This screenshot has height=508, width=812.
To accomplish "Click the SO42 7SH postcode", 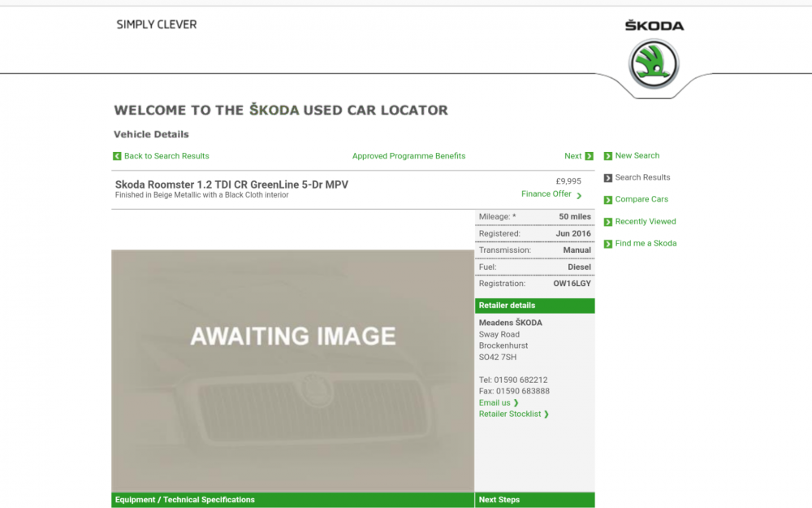I will pyautogui.click(x=497, y=357).
